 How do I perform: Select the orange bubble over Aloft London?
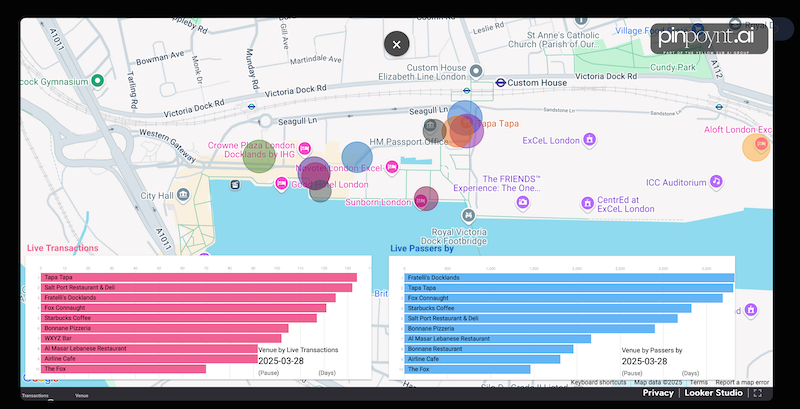[x=756, y=147]
